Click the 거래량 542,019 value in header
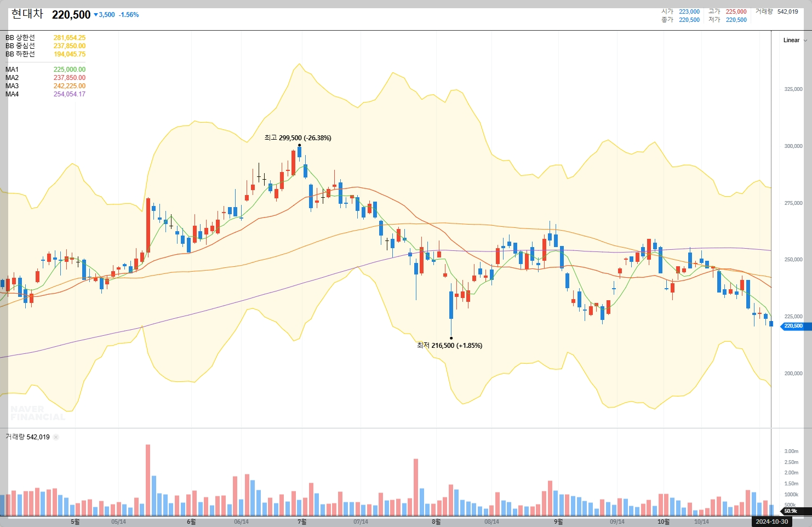 777,12
